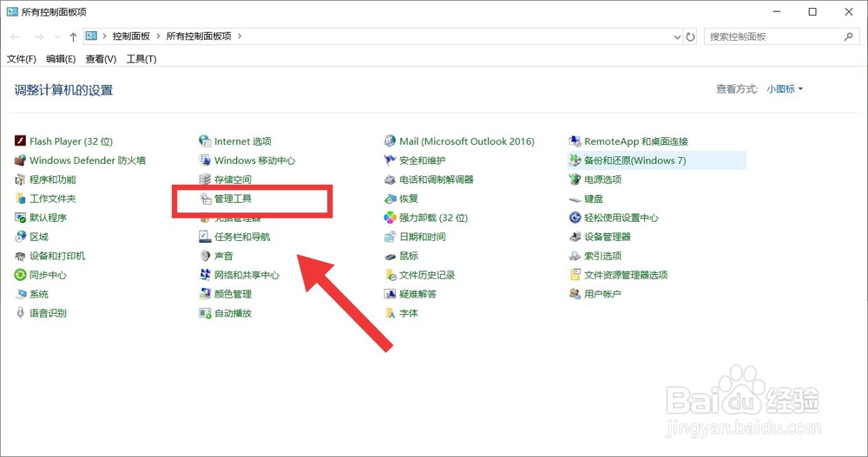The height and width of the screenshot is (457, 868).
Task: Open the 文件资源管理器选项 icon
Action: [575, 275]
